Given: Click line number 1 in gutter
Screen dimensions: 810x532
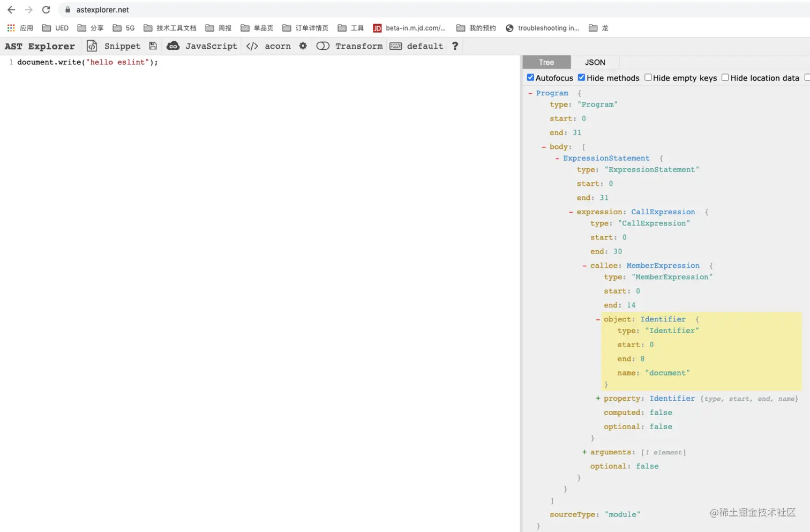Looking at the screenshot, I should [11, 62].
